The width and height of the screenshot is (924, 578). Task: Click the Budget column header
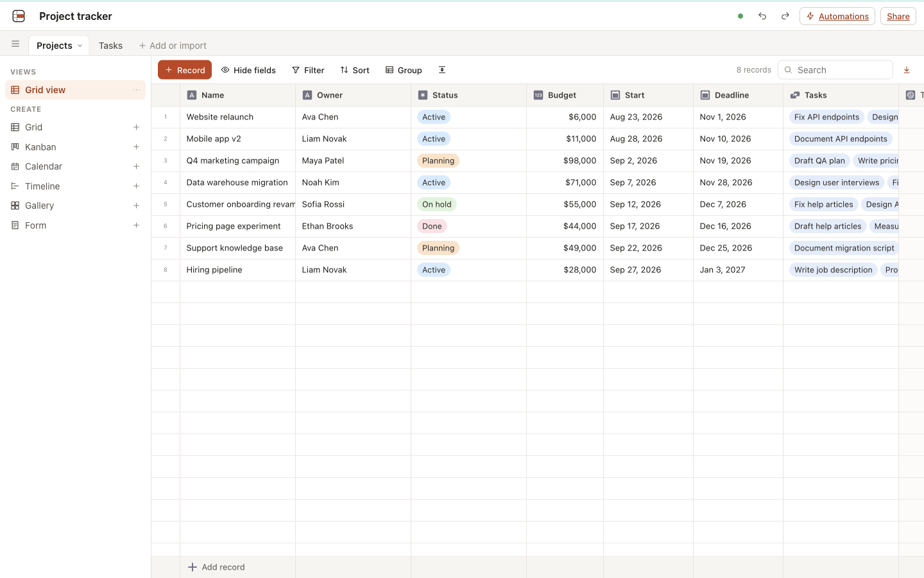pyautogui.click(x=565, y=95)
